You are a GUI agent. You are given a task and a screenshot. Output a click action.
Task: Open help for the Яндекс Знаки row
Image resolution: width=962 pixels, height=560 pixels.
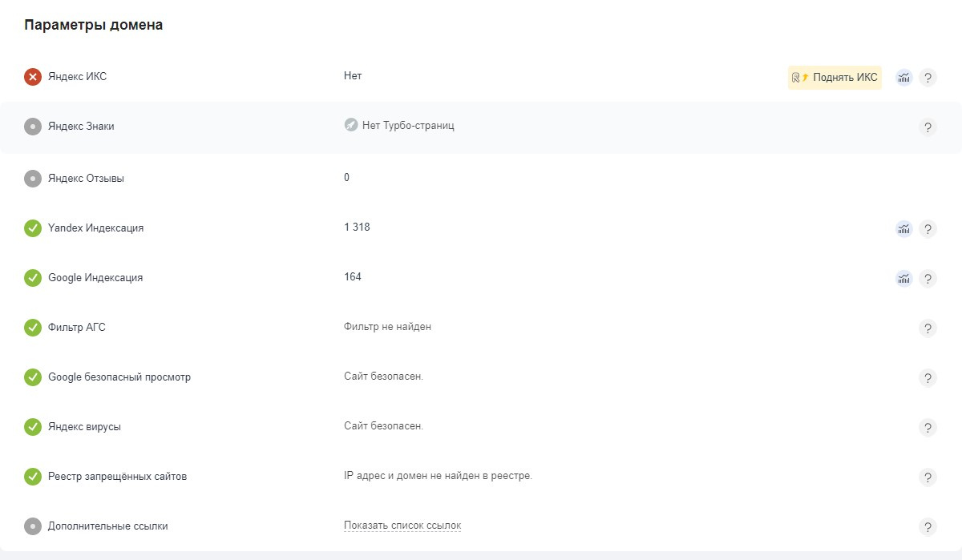(x=928, y=127)
